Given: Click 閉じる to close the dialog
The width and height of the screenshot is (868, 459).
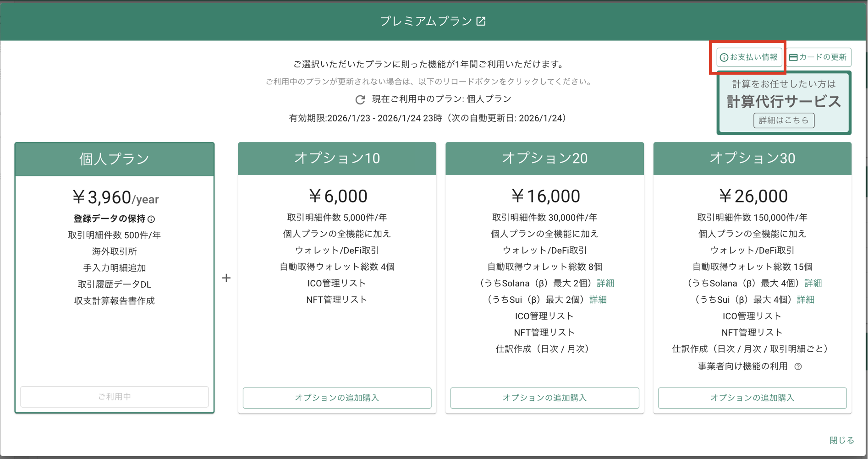Looking at the screenshot, I should click(842, 440).
